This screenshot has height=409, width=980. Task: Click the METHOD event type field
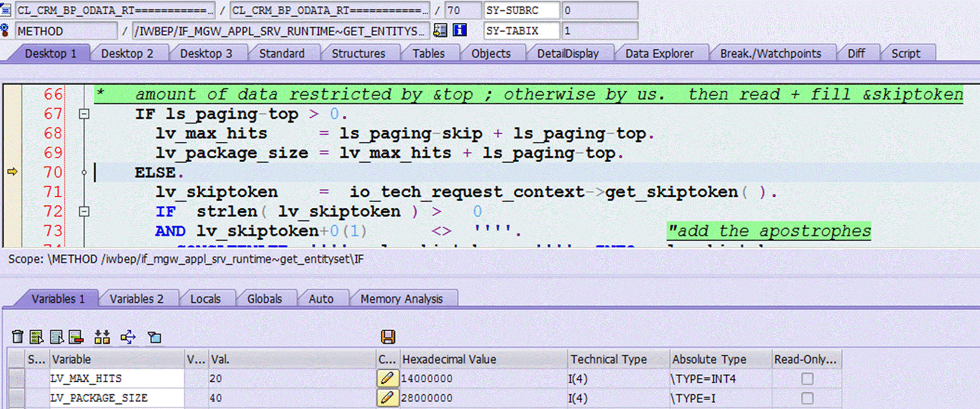pyautogui.click(x=66, y=31)
